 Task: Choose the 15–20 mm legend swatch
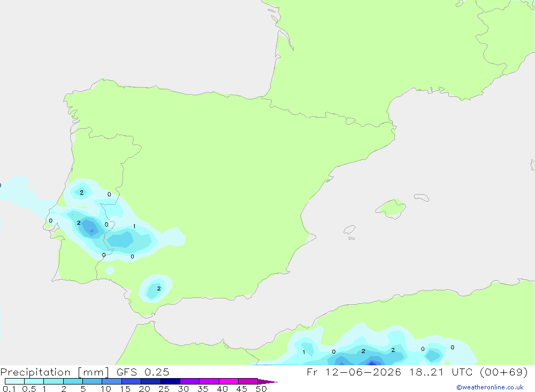click(x=132, y=381)
